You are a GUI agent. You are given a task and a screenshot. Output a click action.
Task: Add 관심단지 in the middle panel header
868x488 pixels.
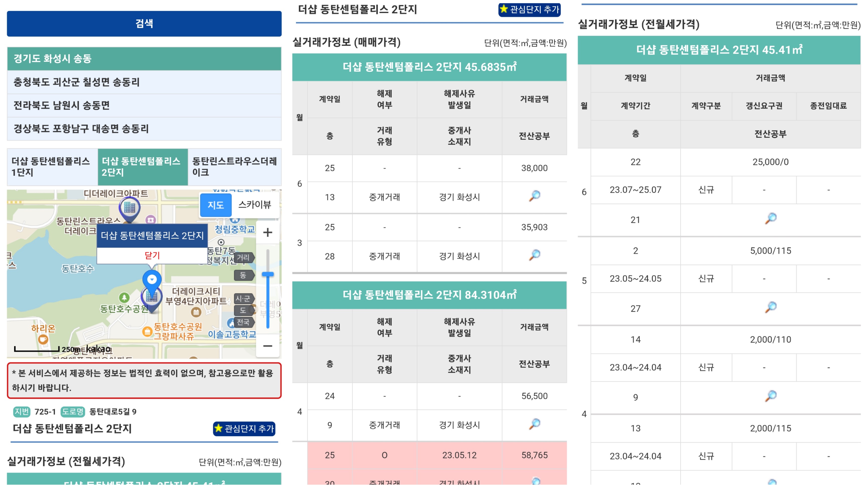click(x=529, y=10)
